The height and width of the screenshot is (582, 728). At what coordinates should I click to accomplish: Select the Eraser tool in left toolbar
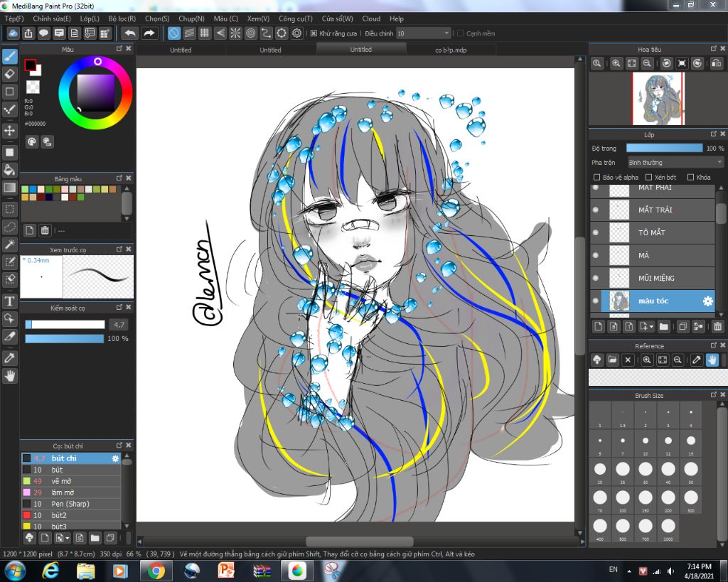[10, 74]
